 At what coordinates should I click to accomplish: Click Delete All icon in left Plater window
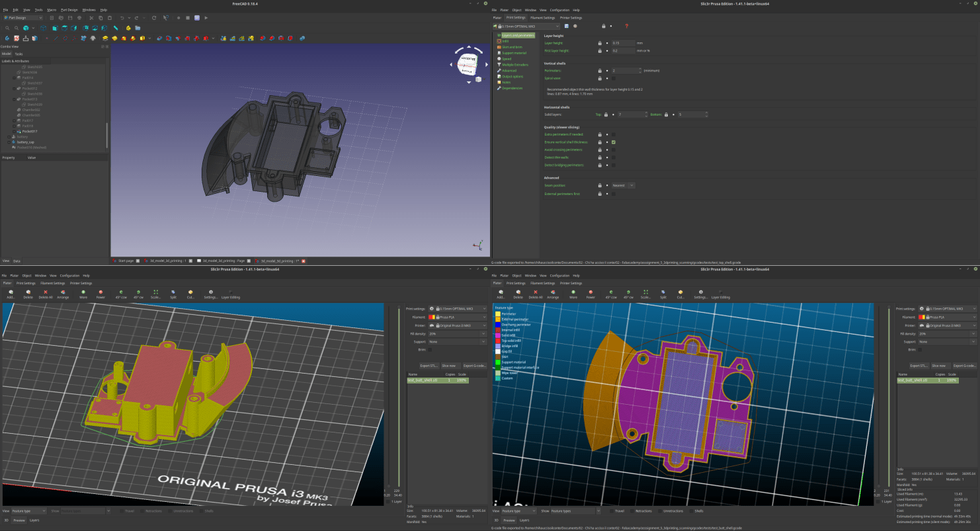[x=46, y=294]
